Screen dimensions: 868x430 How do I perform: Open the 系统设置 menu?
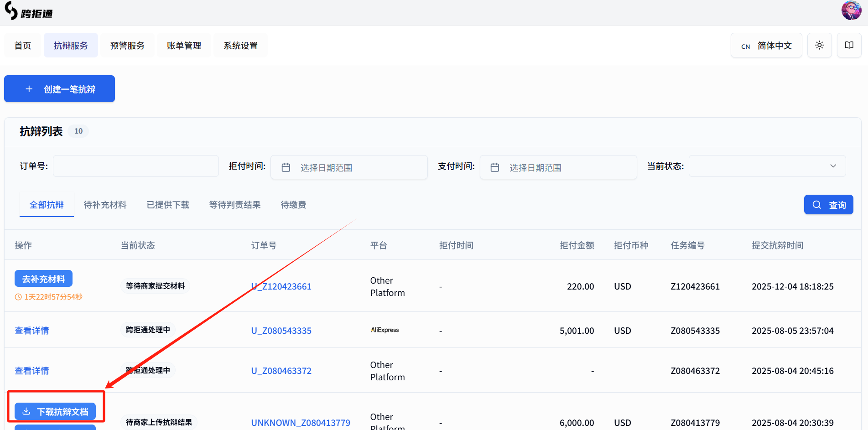click(x=240, y=46)
